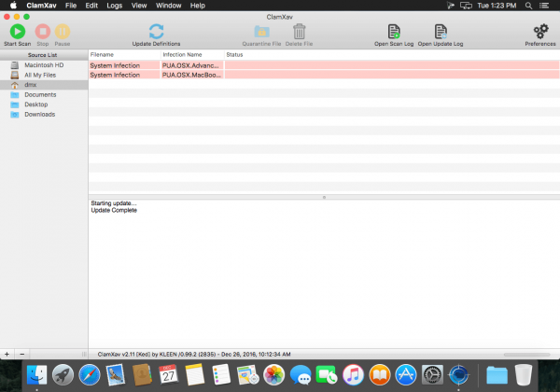Open the folder stack in the Dock

point(497,374)
